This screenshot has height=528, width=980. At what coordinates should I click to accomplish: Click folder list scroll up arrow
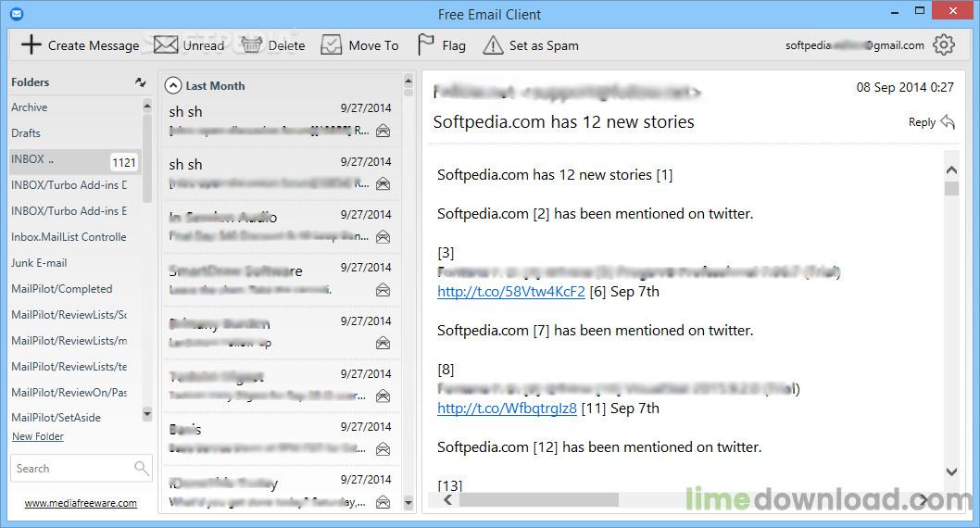pos(147,107)
